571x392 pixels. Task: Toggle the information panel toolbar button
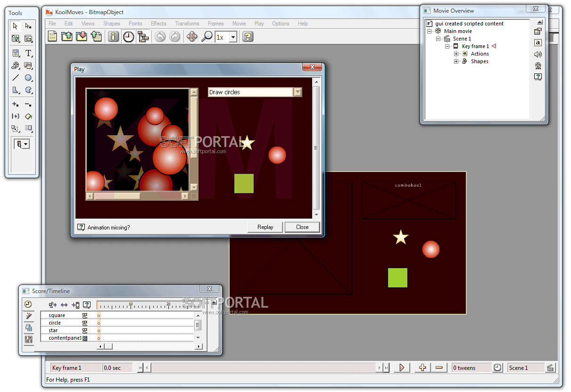[113, 37]
